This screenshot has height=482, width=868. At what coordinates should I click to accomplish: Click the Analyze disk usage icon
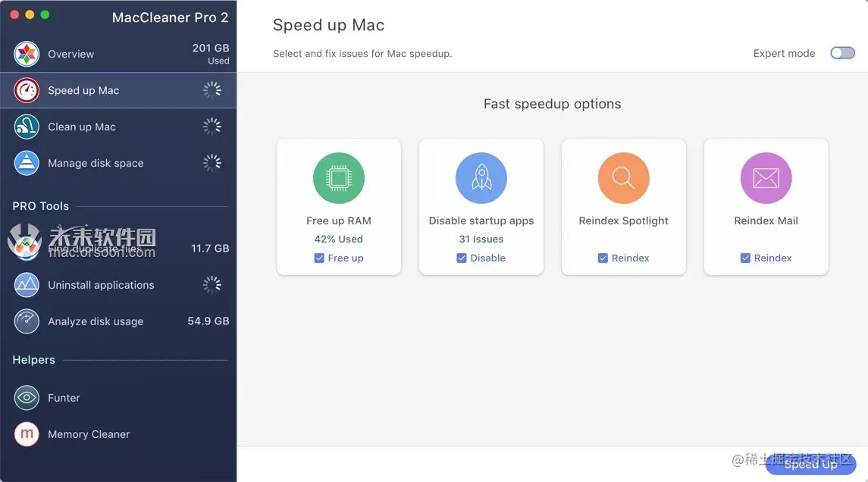[x=27, y=321]
